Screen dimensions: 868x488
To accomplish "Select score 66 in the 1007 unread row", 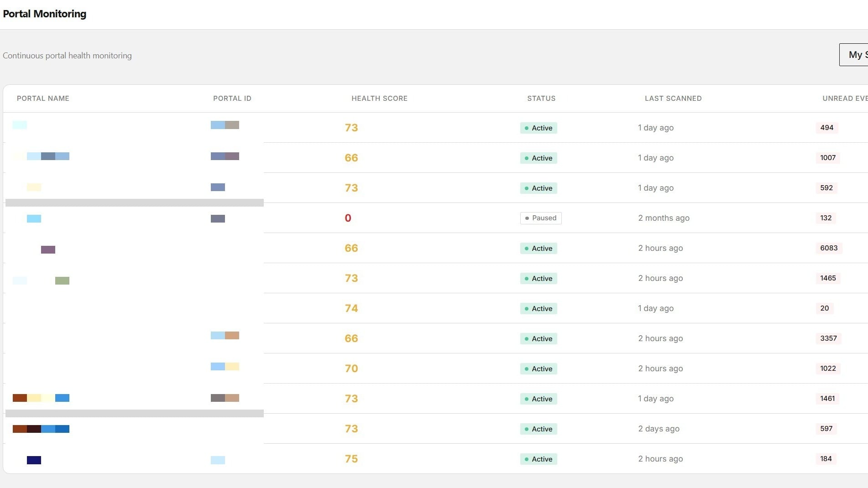I will coord(351,158).
